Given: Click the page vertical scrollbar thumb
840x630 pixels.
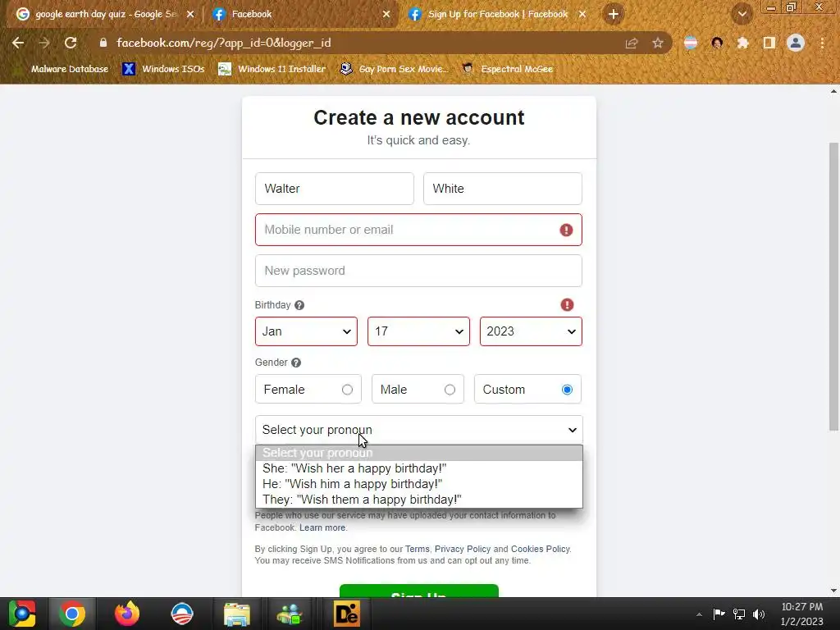Looking at the screenshot, I should pos(833,286).
